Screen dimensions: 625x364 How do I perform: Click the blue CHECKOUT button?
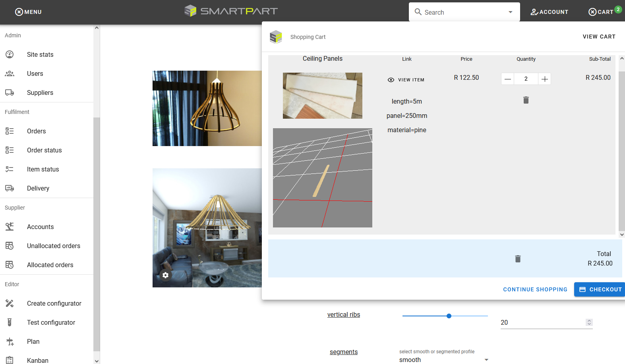(x=600, y=289)
